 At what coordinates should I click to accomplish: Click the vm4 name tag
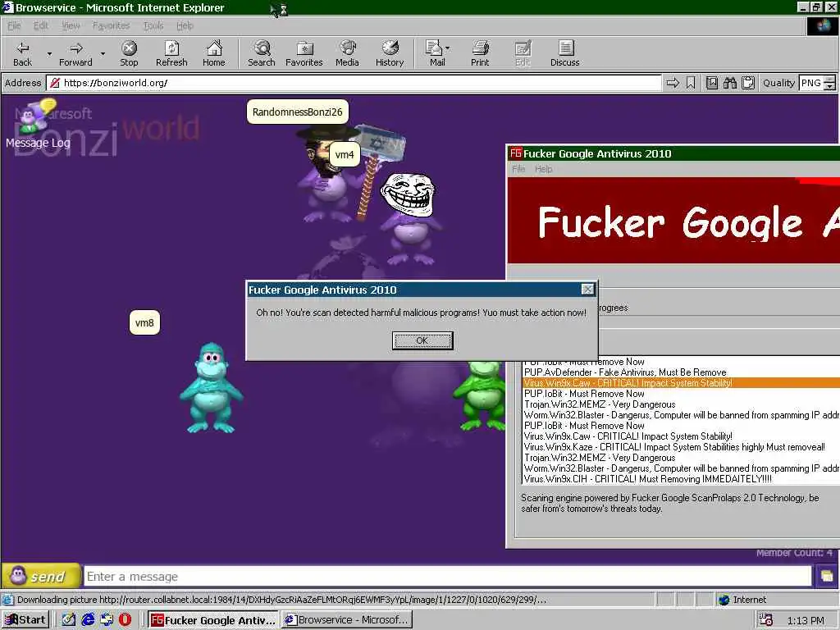coord(345,155)
